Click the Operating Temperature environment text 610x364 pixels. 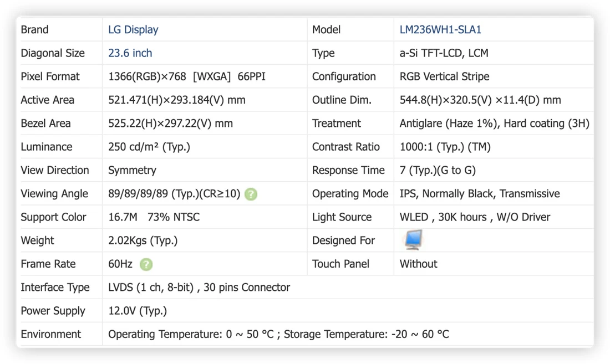point(278,334)
